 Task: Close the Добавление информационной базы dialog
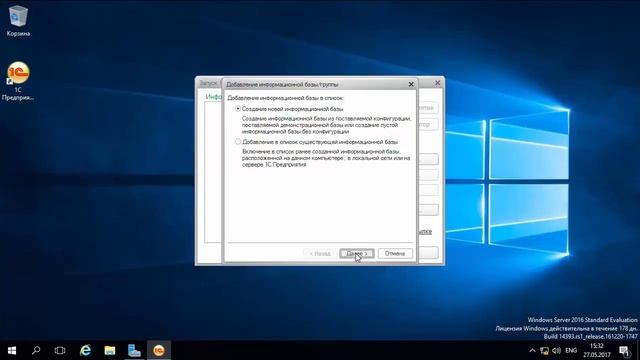pyautogui.click(x=411, y=84)
